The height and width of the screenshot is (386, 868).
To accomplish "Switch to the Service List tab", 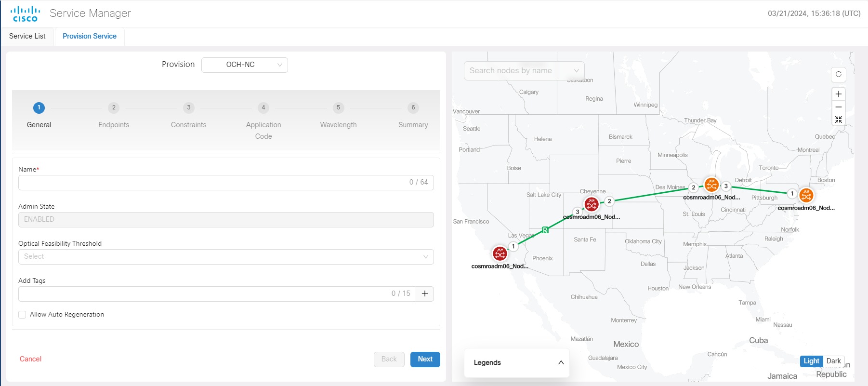I will click(27, 36).
